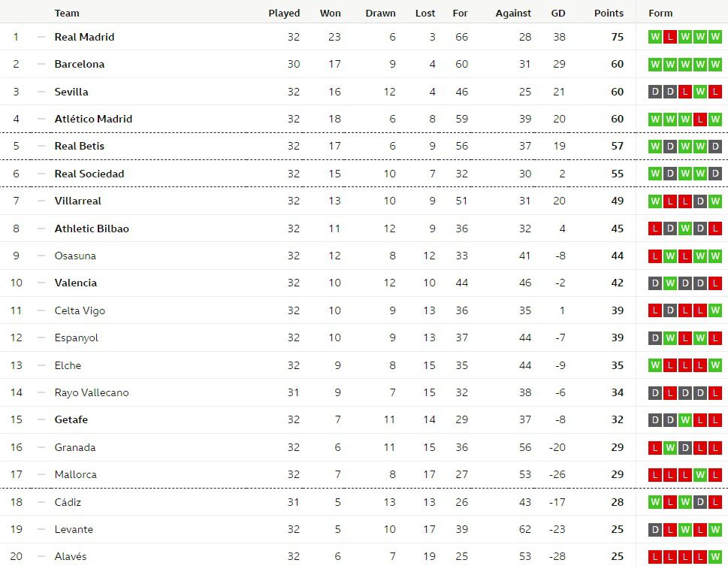Click the position movement dash beside Barcelona
The height and width of the screenshot is (569, 728).
pos(41,64)
